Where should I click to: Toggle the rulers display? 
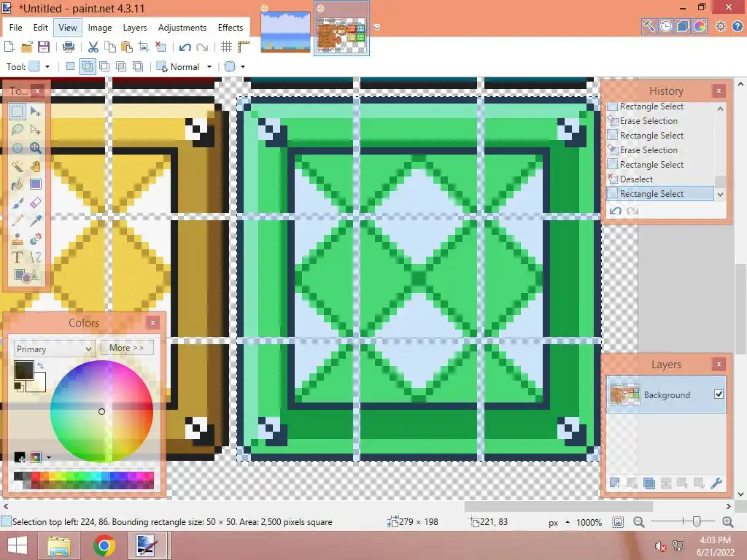[244, 47]
